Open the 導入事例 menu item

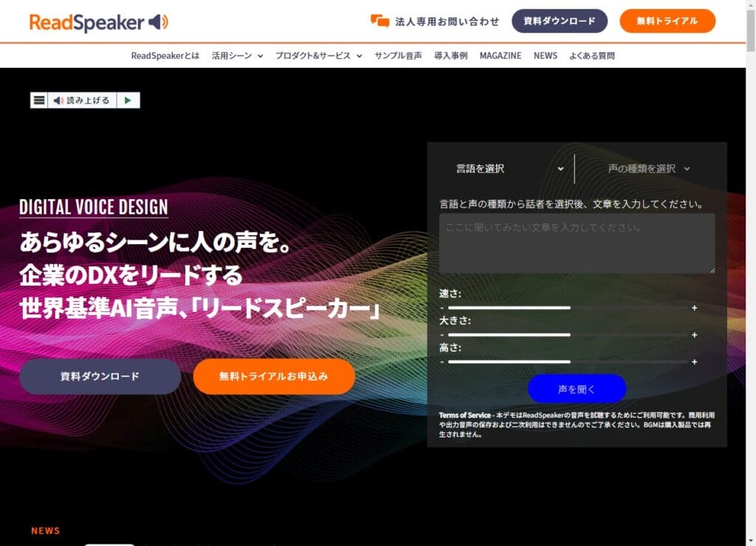(453, 55)
